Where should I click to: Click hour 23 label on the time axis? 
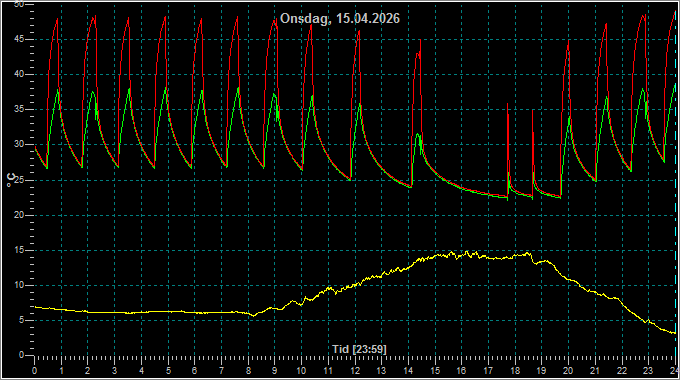tap(648, 371)
